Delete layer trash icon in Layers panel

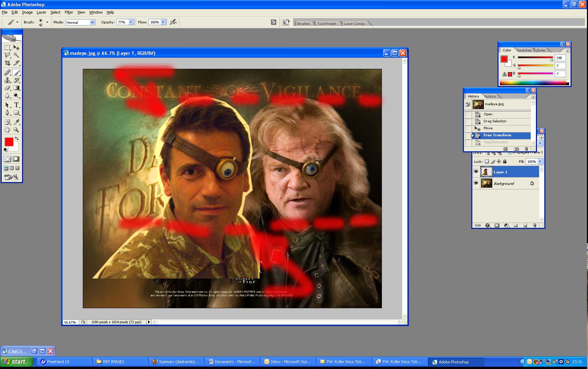tap(535, 225)
